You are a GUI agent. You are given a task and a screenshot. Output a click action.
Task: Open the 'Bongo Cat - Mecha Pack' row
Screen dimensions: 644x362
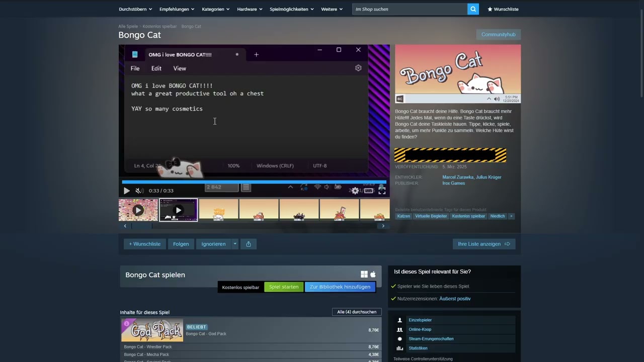tap(252, 354)
